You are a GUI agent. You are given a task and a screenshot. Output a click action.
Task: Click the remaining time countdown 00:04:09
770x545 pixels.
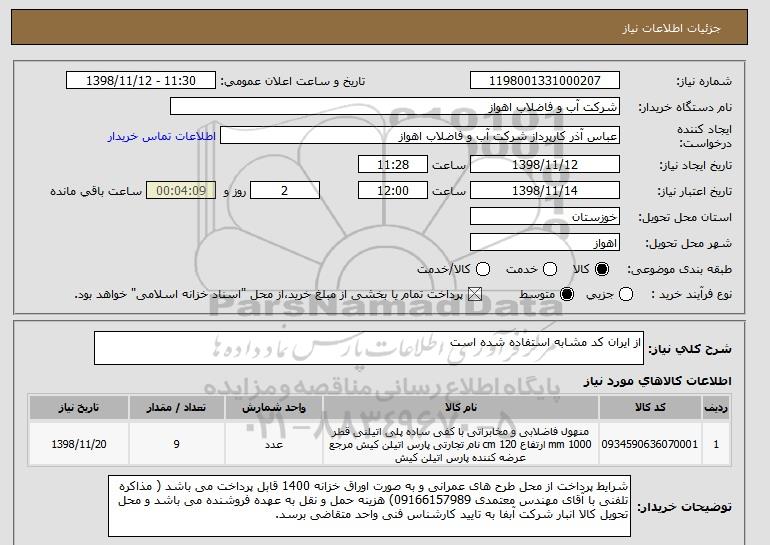point(181,191)
